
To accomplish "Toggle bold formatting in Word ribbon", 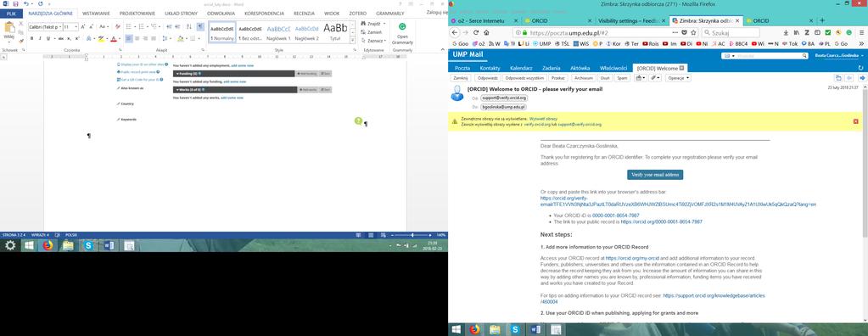I will [x=31, y=39].
